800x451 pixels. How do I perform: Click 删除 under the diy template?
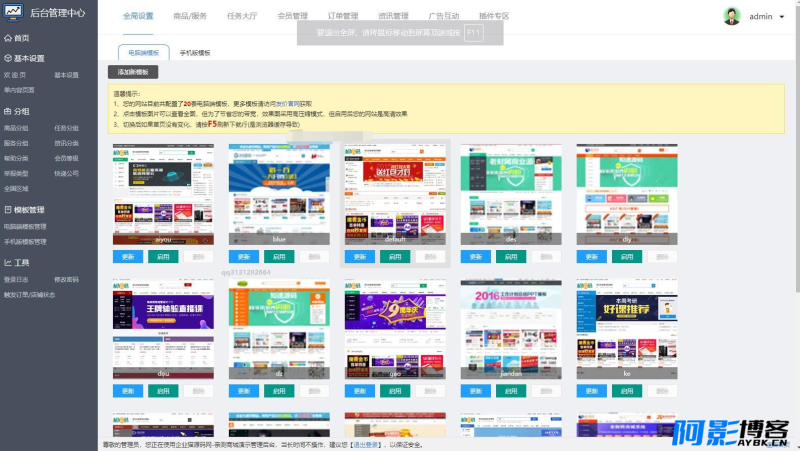(662, 257)
